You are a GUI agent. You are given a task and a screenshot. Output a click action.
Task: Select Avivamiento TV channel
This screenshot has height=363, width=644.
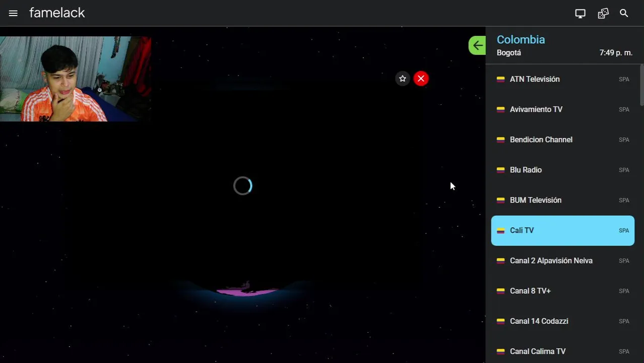coord(563,109)
